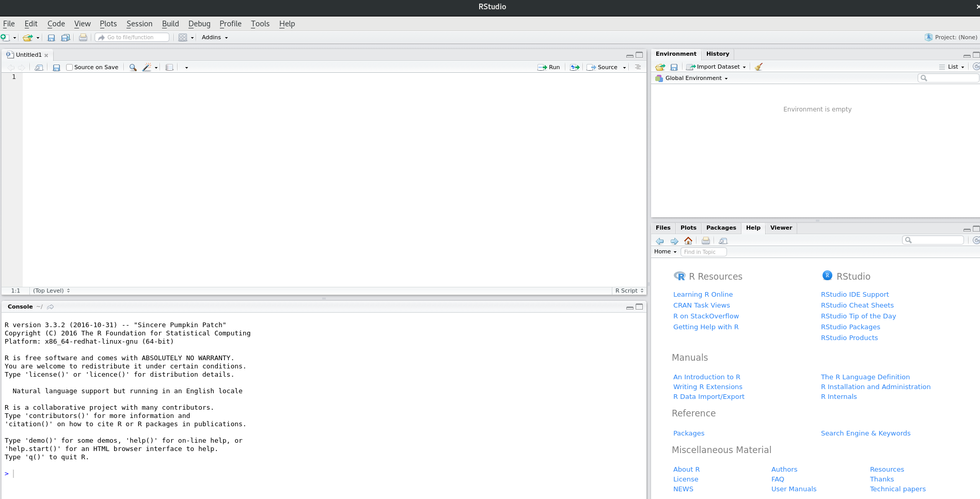This screenshot has width=980, height=499.
Task: Open the Debug menu
Action: (199, 24)
